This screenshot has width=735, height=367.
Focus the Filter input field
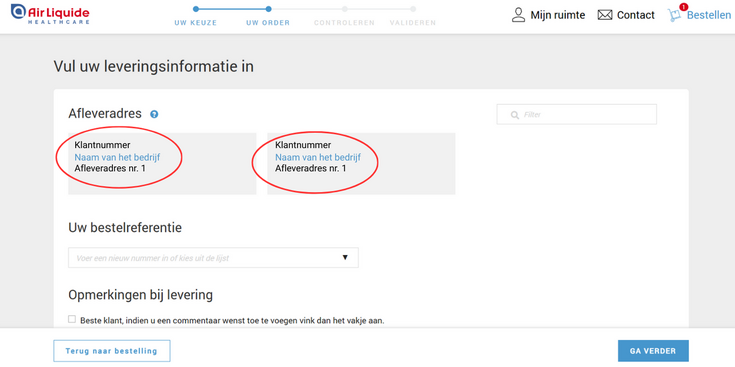pyautogui.click(x=577, y=114)
